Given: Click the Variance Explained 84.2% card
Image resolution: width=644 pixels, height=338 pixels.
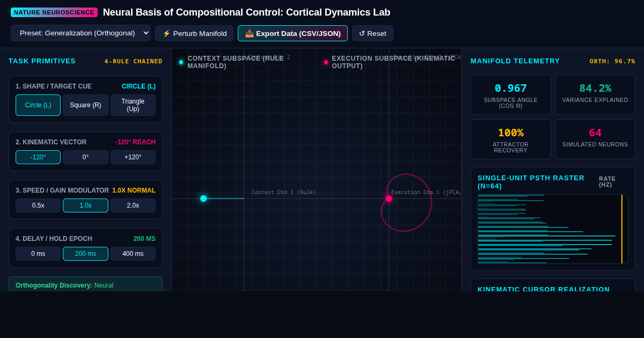Looking at the screenshot, I should tap(595, 94).
